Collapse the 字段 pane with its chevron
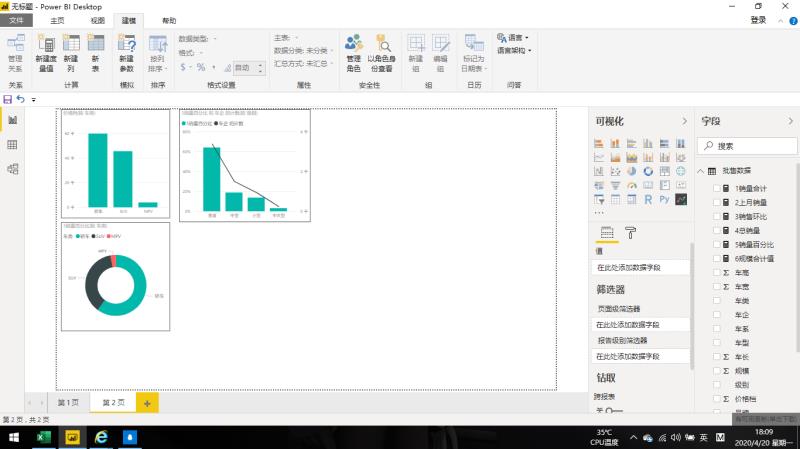The width and height of the screenshot is (800, 449). pos(790,121)
